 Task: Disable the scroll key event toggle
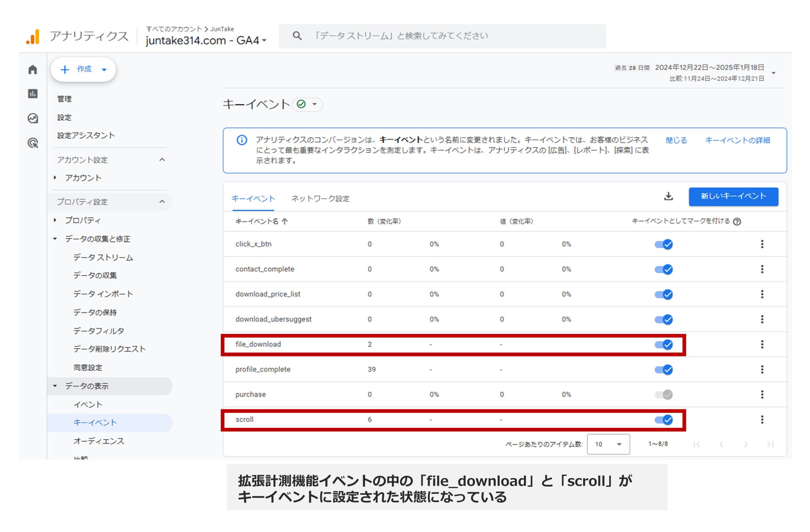click(664, 420)
